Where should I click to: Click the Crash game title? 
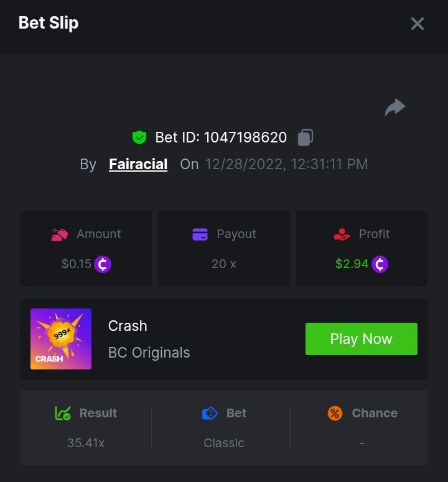[128, 326]
